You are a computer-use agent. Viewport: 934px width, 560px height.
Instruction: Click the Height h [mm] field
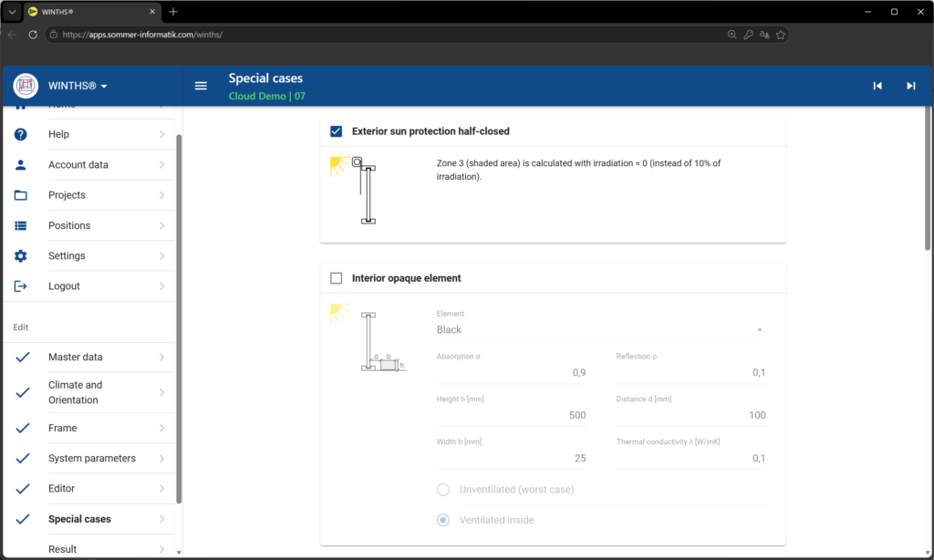tap(511, 415)
